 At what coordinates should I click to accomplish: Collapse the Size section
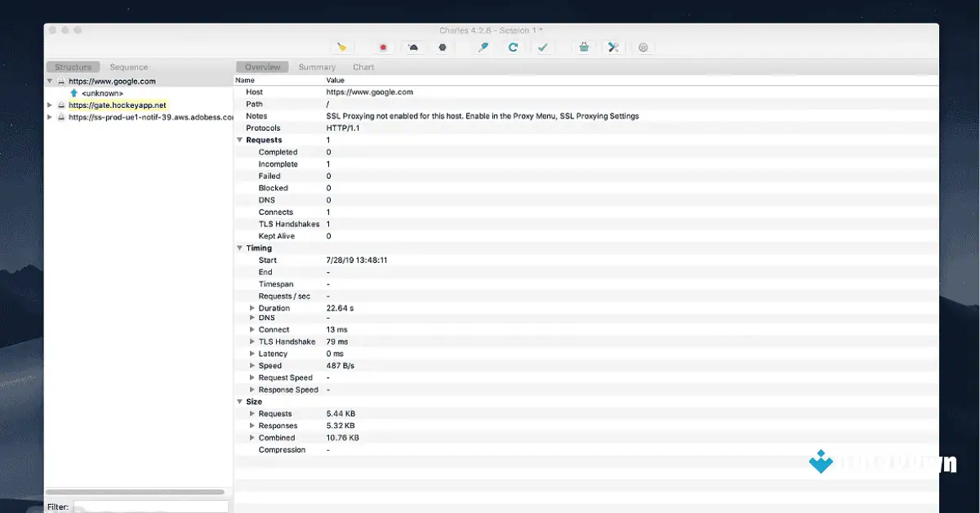[x=239, y=401]
